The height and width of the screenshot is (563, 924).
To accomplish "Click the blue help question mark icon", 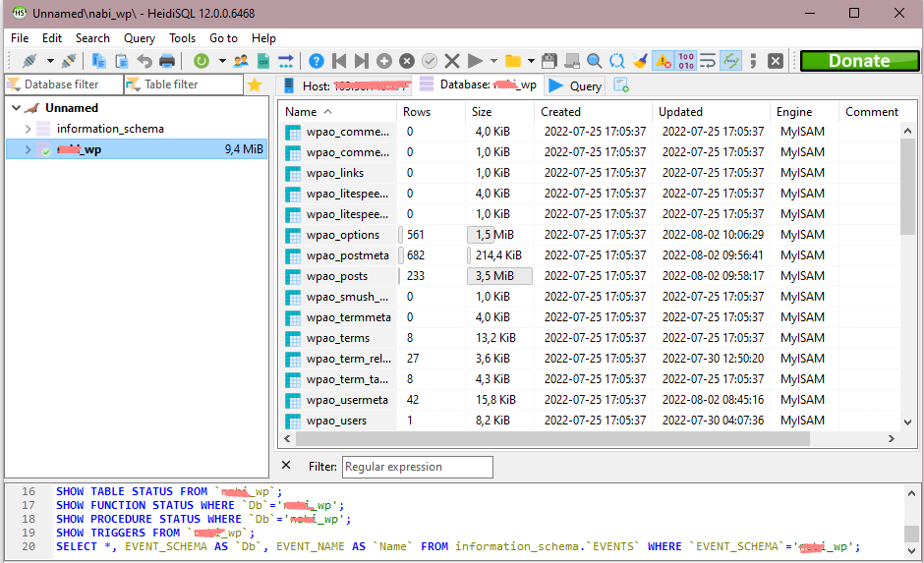I will [316, 61].
